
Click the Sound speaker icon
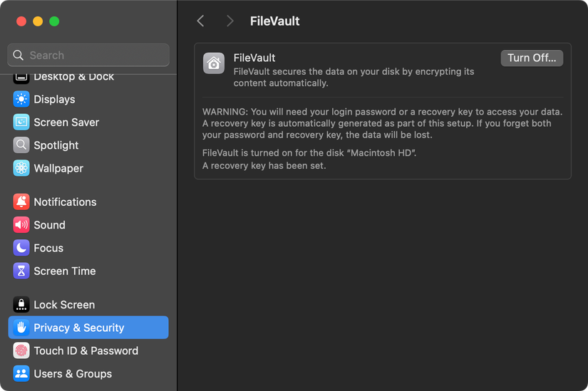point(21,225)
